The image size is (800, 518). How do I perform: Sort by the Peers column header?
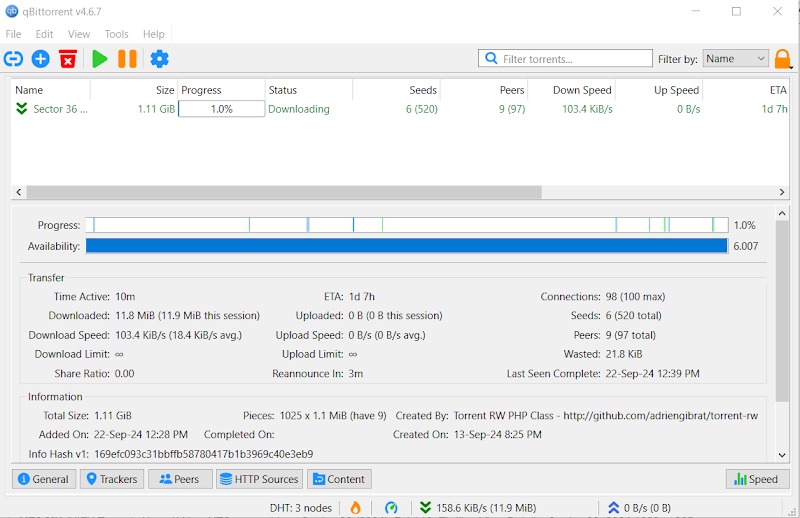tap(484, 90)
